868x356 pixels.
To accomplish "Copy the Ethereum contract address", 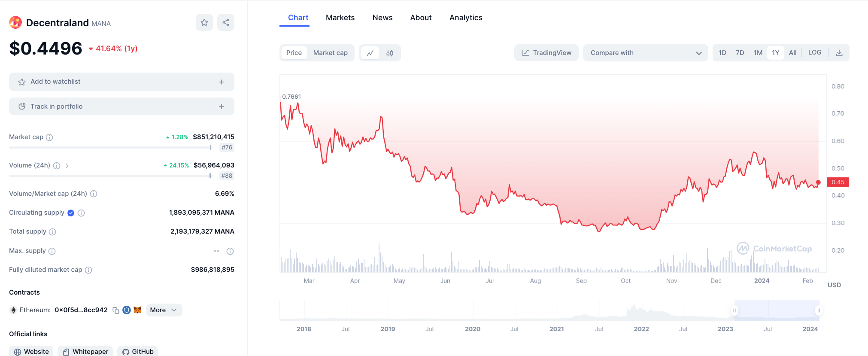I will pos(116,310).
